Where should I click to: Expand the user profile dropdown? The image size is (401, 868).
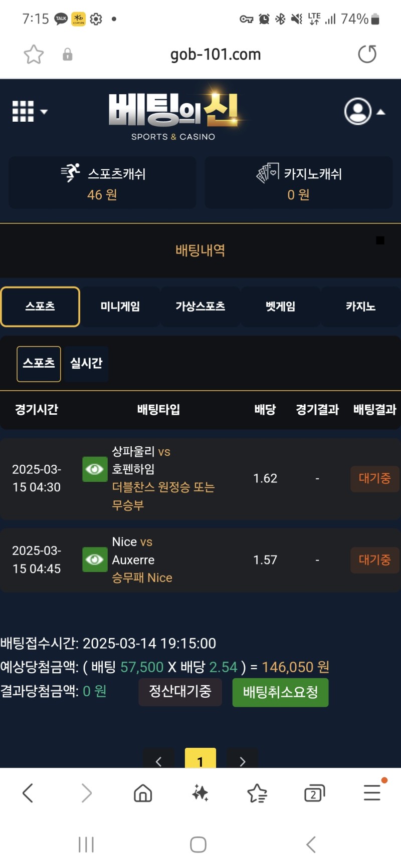click(364, 111)
